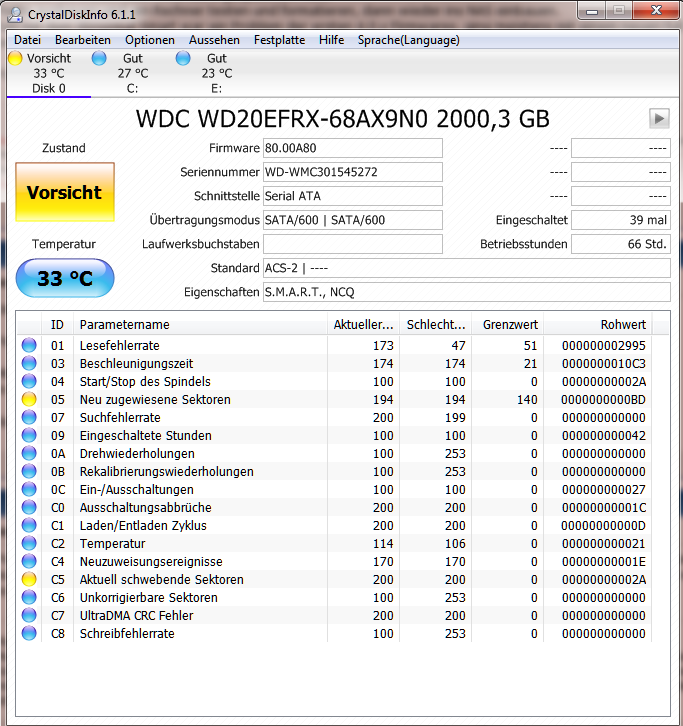Viewport: 683px width, 726px height.
Task: Open the Festplatte menu
Action: click(279, 40)
